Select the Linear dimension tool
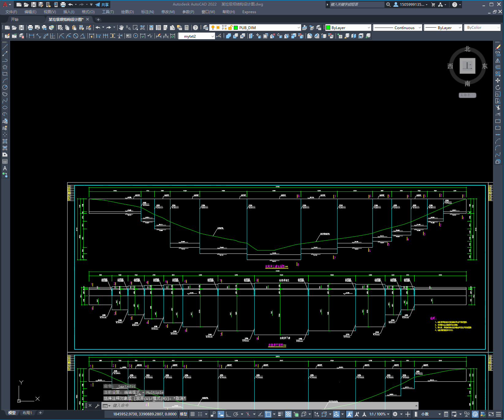The width and height of the screenshot is (504, 420). (31, 36)
